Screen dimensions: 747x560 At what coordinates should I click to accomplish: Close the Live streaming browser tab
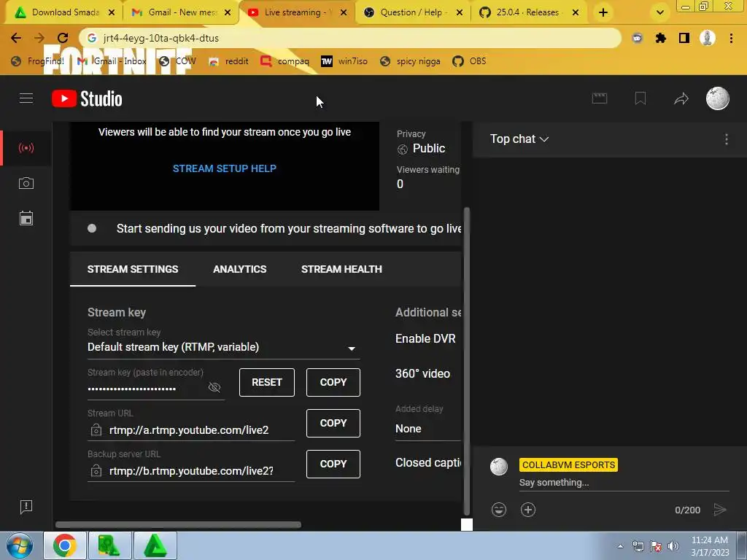point(344,12)
